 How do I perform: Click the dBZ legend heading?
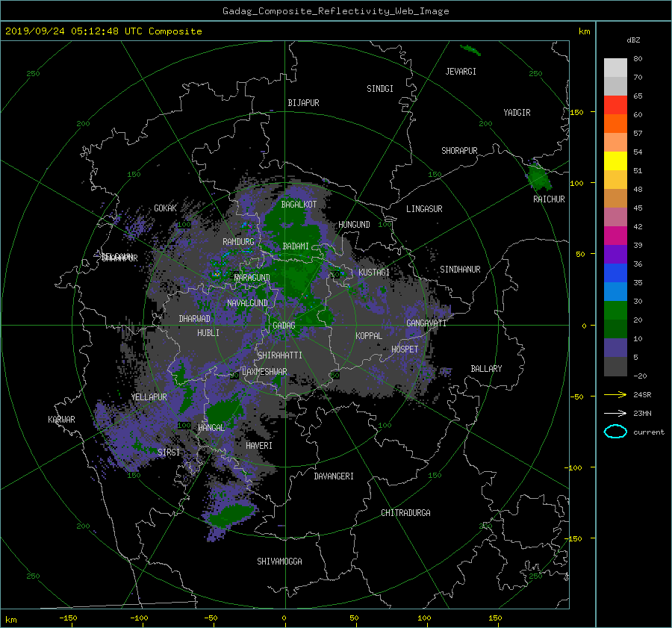click(x=633, y=40)
